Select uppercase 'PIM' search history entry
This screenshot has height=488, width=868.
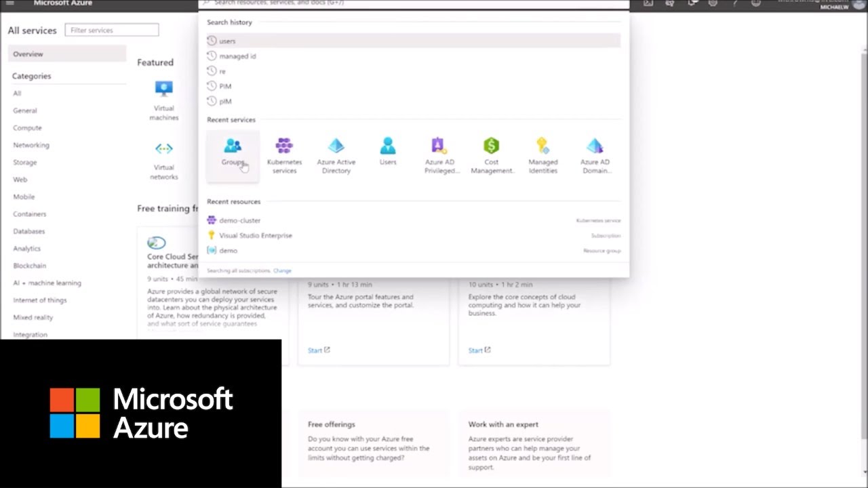[x=414, y=86]
